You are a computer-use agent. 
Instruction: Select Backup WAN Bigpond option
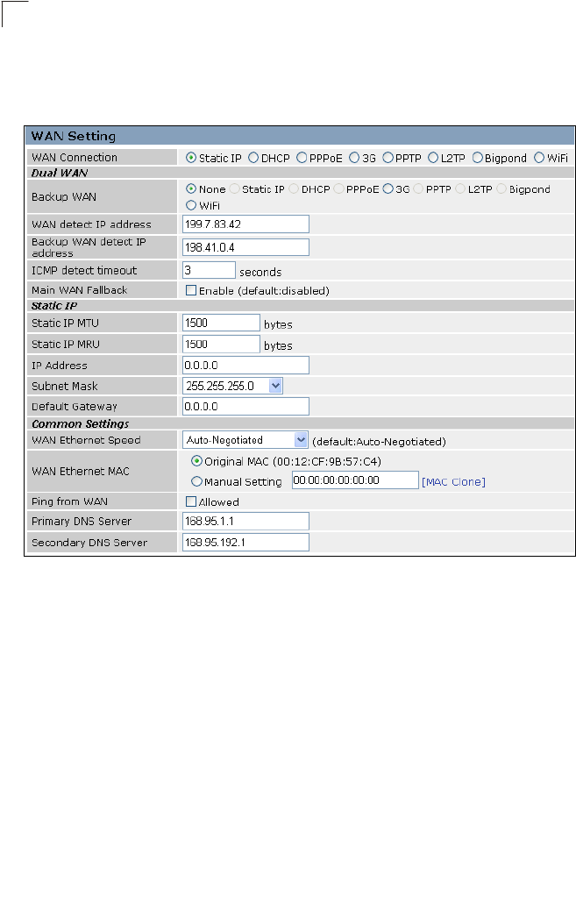pyautogui.click(x=501, y=189)
